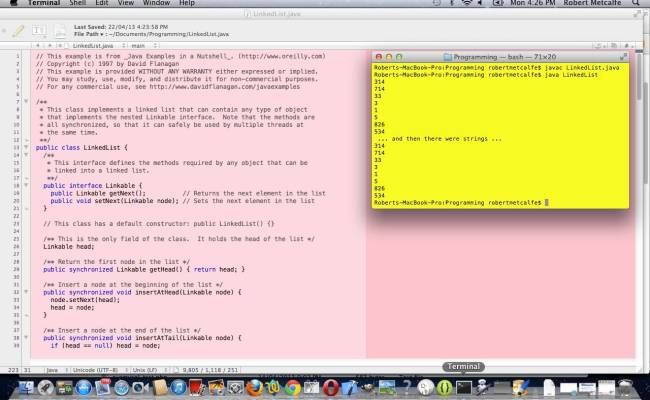The width and height of the screenshot is (650, 400).
Task: Open the Robert Metcalfe user menu
Action: (x=592, y=3)
